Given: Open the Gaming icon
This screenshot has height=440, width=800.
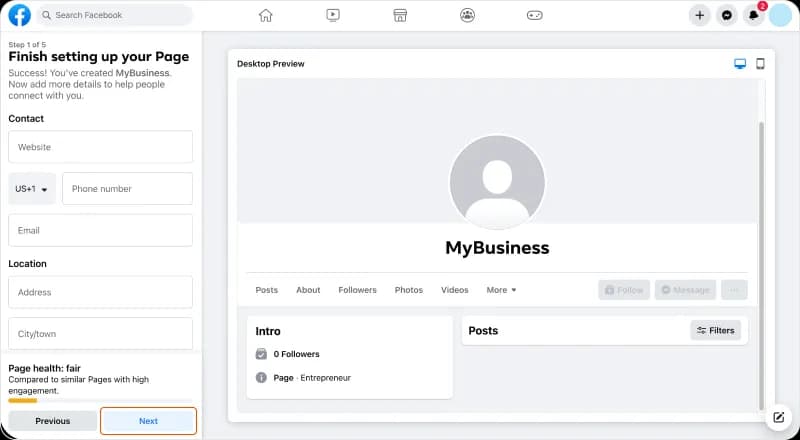Looking at the screenshot, I should [x=535, y=15].
